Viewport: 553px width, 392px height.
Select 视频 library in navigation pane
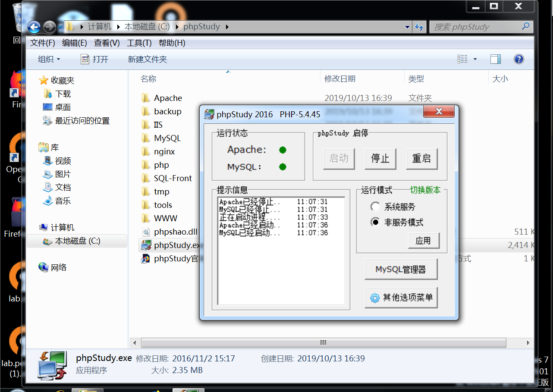click(63, 161)
